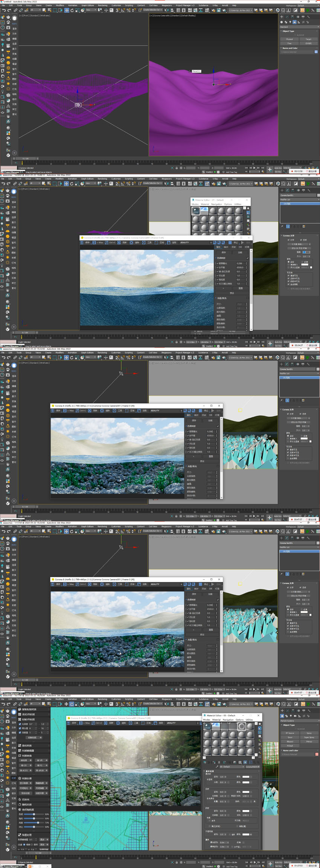Click the Super Spray button in the Particle Systems panel
The image size is (320, 868).
(309, 737)
